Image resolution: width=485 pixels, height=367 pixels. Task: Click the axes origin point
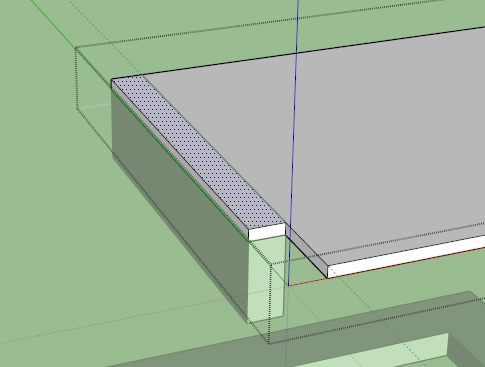pos(289,285)
